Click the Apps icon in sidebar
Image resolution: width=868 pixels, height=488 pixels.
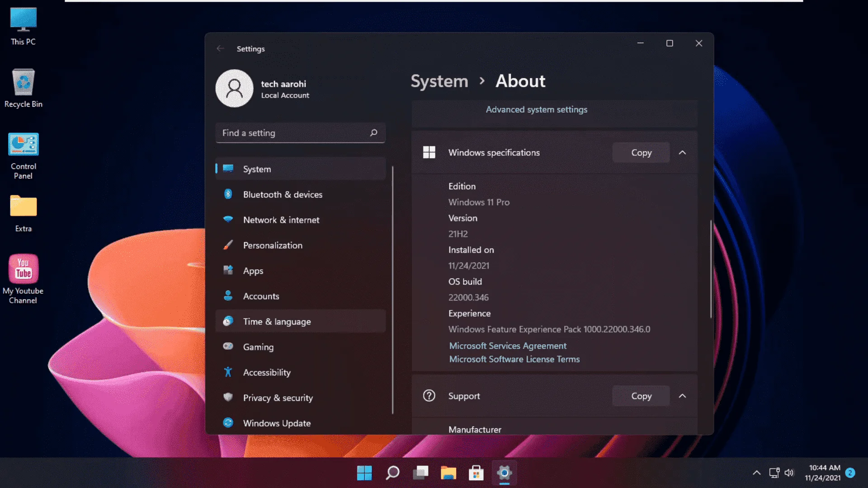click(x=228, y=270)
